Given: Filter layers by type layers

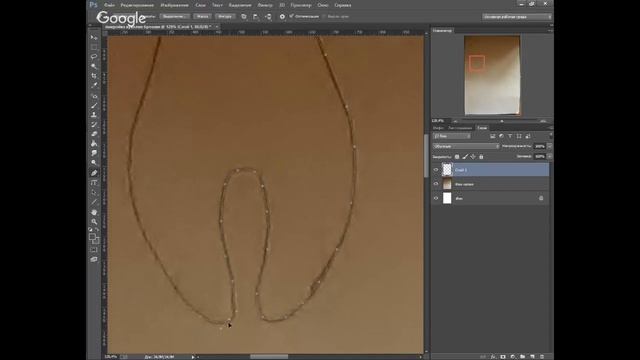Looking at the screenshot, I should pos(510,136).
